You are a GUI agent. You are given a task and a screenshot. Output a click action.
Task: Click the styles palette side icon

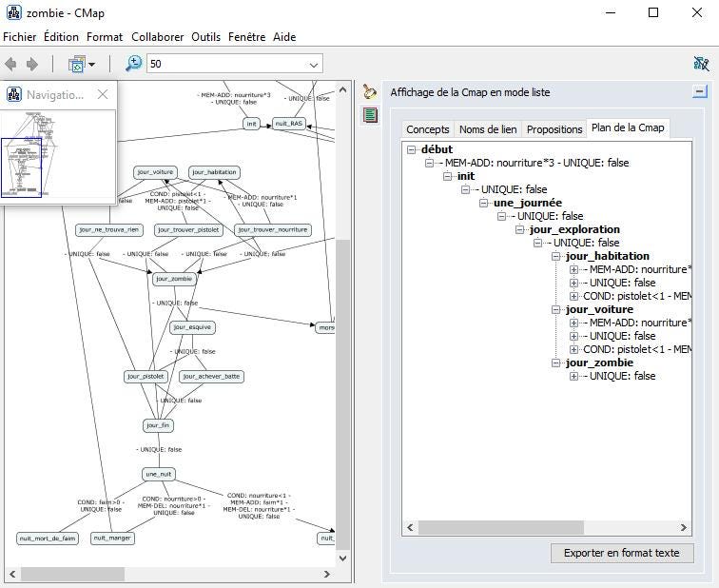point(370,93)
